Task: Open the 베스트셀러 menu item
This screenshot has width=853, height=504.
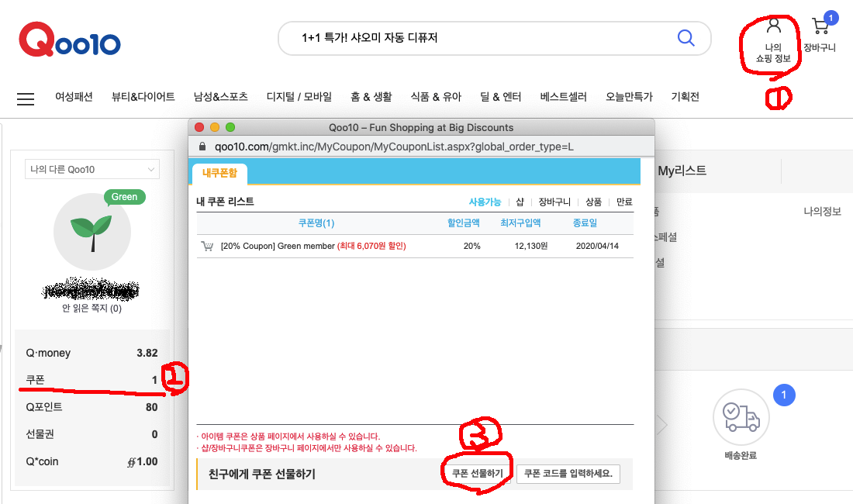Action: [564, 97]
